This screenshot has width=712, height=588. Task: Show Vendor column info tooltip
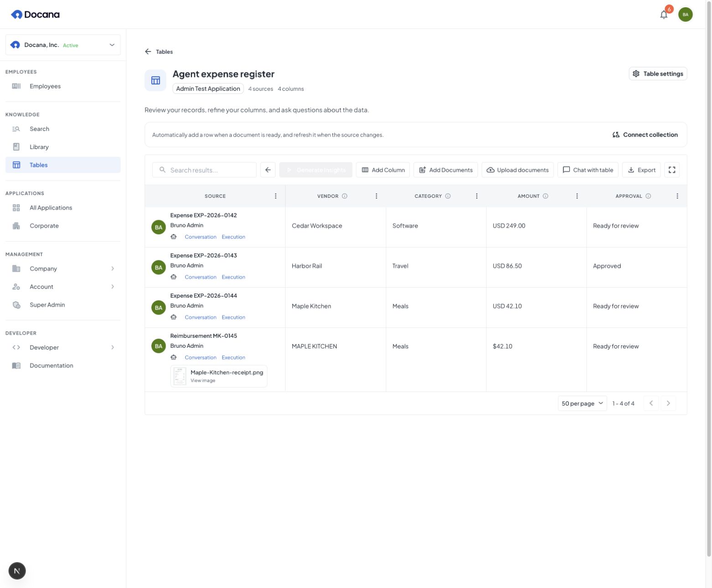coord(345,196)
